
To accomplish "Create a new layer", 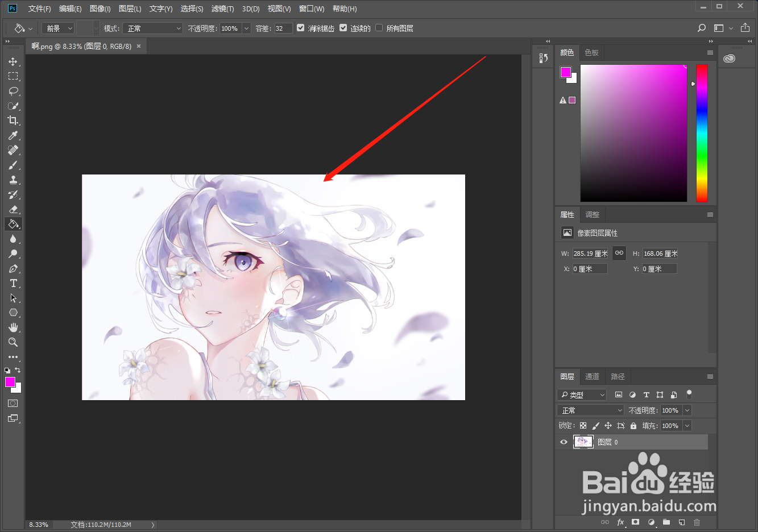I will (x=681, y=522).
